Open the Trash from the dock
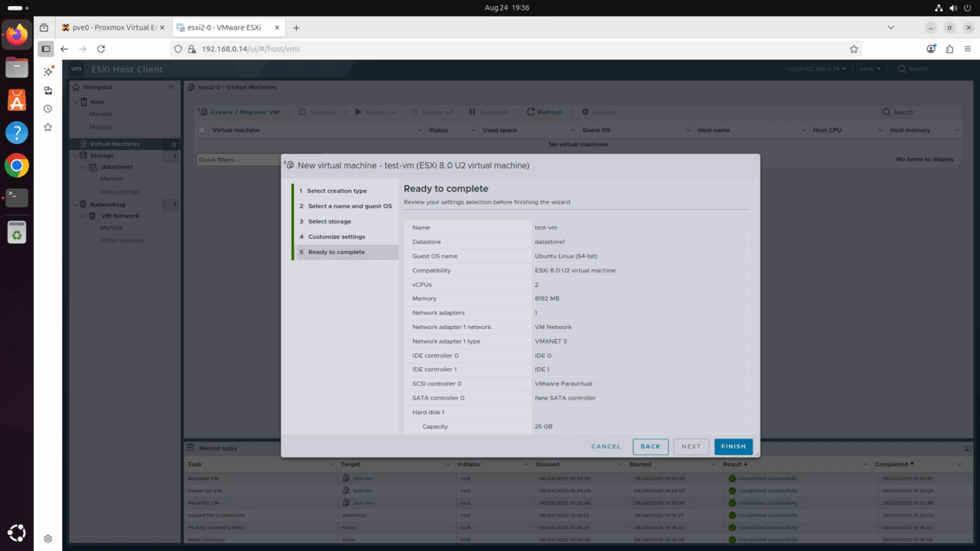 [17, 232]
